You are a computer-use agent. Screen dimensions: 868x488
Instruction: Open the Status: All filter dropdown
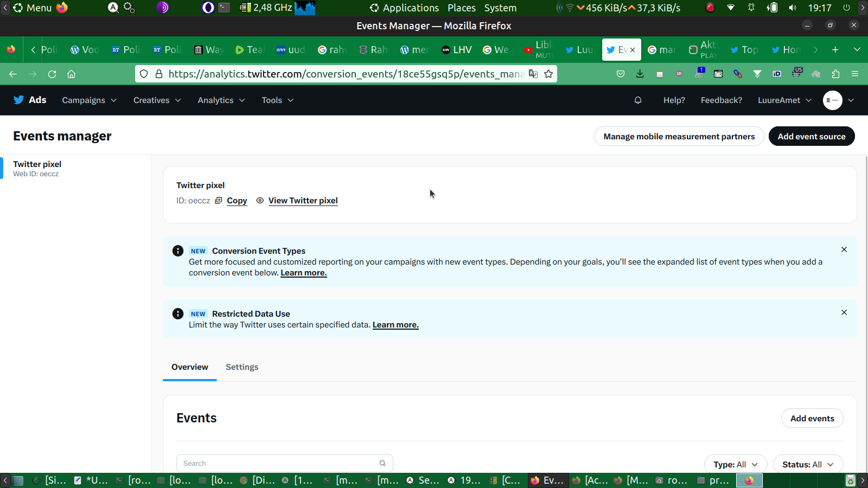click(x=808, y=465)
